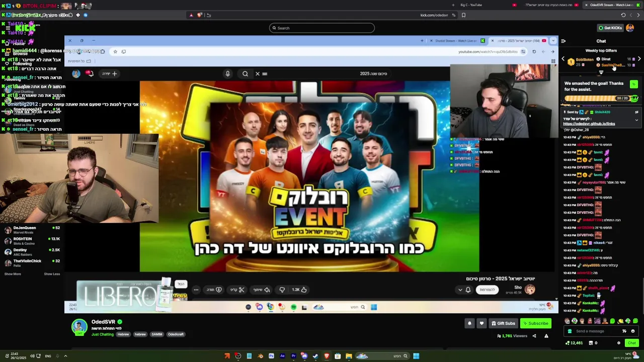Click the clip scissors button in streamed video
Image resolution: width=644 pixels, height=362 pixels.
coord(237,290)
